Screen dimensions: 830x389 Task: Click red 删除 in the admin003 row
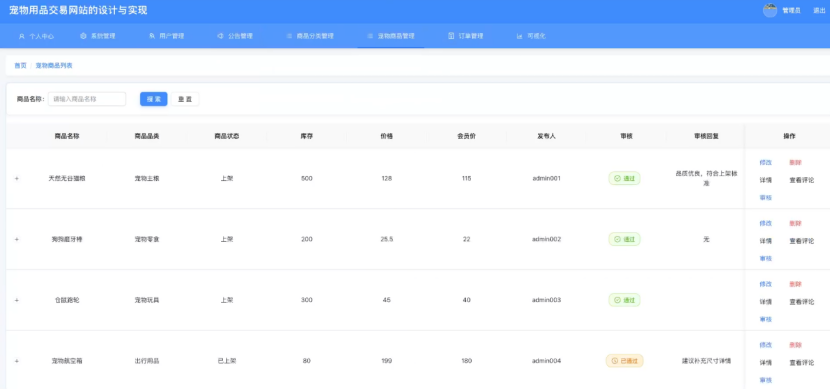[795, 284]
